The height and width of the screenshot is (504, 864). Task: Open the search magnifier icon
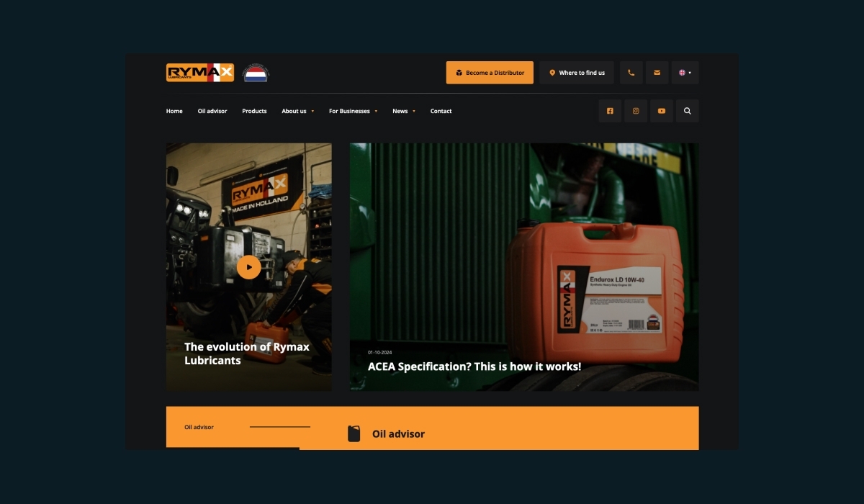coord(688,111)
